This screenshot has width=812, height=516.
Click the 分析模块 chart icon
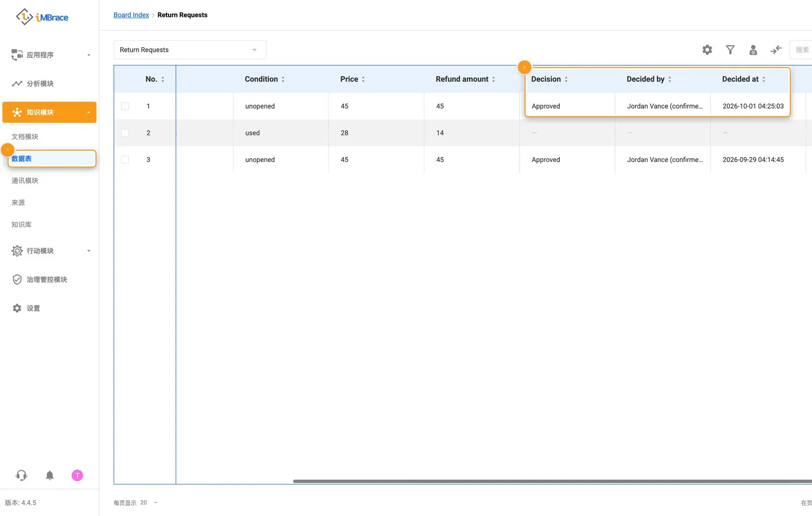[17, 84]
